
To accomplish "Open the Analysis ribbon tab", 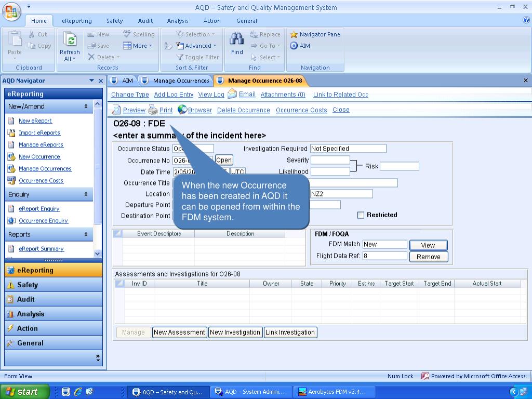I will pyautogui.click(x=178, y=21).
